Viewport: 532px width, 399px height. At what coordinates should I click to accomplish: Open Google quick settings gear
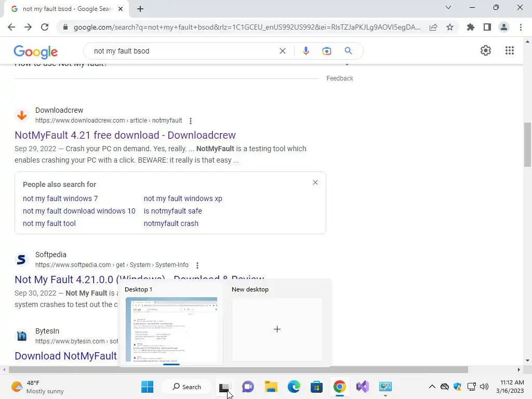tap(486, 50)
